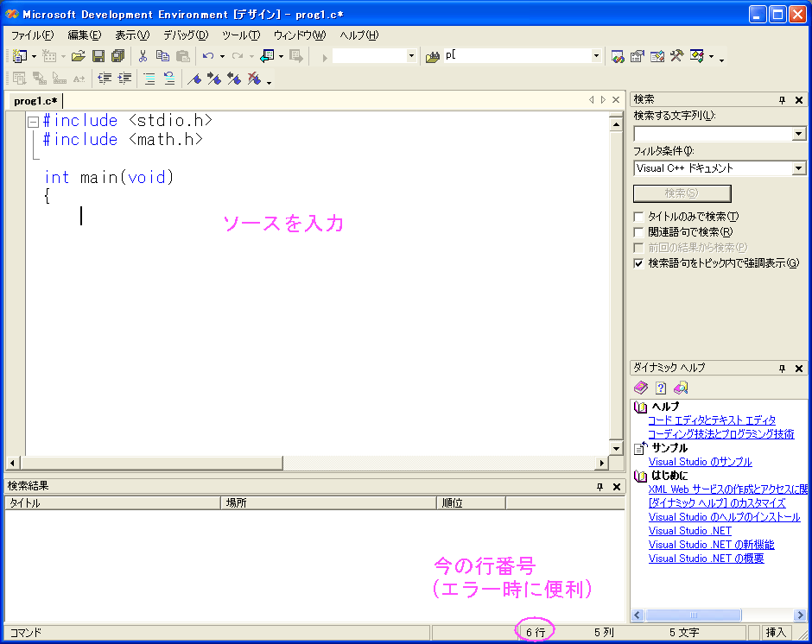Open the ツール(T) menu
The width and height of the screenshot is (812, 644).
tap(241, 35)
